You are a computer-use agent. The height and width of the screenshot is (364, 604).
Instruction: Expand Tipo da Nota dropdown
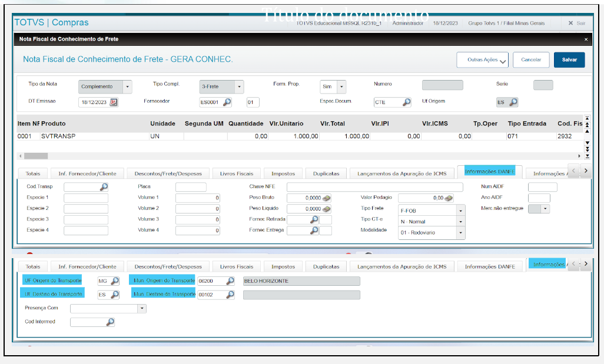[127, 87]
